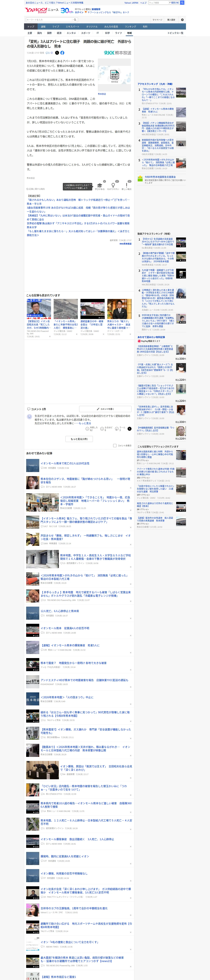The height and width of the screenshot is (980, 210).
Task: Open the 'イオンモール熊本 従業員4人の安否不明' article
Action: (65, 628)
